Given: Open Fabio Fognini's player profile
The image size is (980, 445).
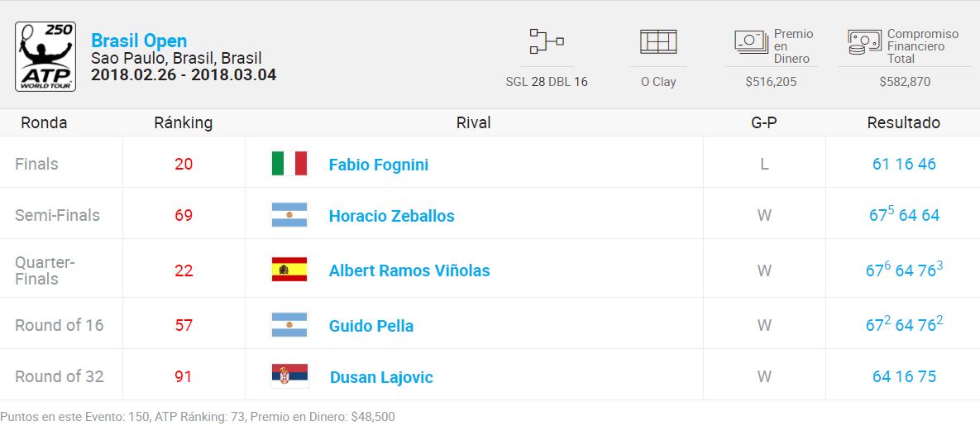Looking at the screenshot, I should tap(379, 165).
